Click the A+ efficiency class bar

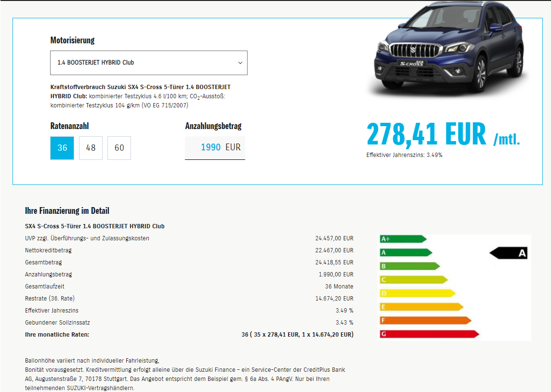(x=403, y=239)
